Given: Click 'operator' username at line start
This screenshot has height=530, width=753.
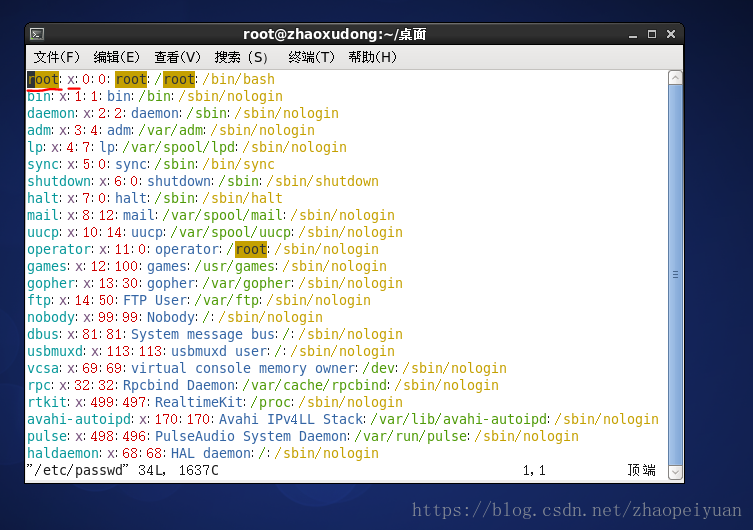Looking at the screenshot, I should [59, 249].
